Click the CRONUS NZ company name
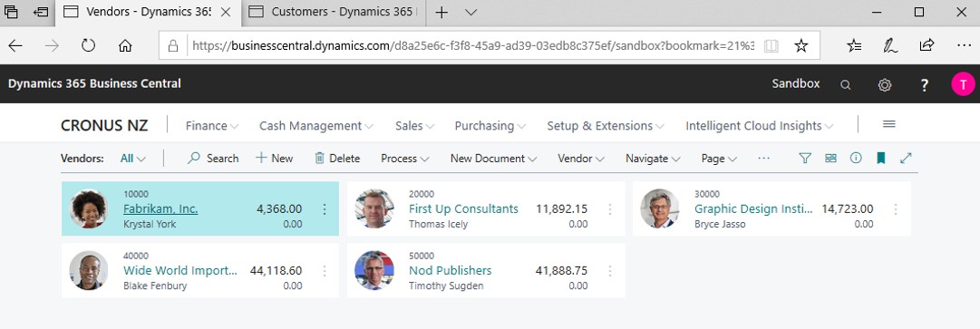Screen dimensions: 980x329 104,125
